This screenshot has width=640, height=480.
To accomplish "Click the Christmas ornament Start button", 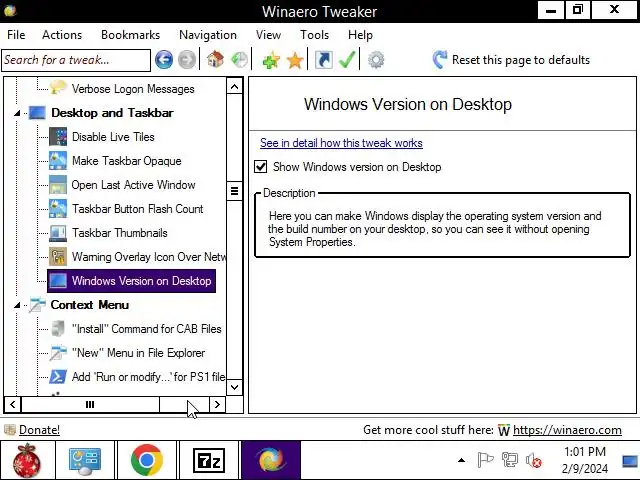I will point(27,460).
